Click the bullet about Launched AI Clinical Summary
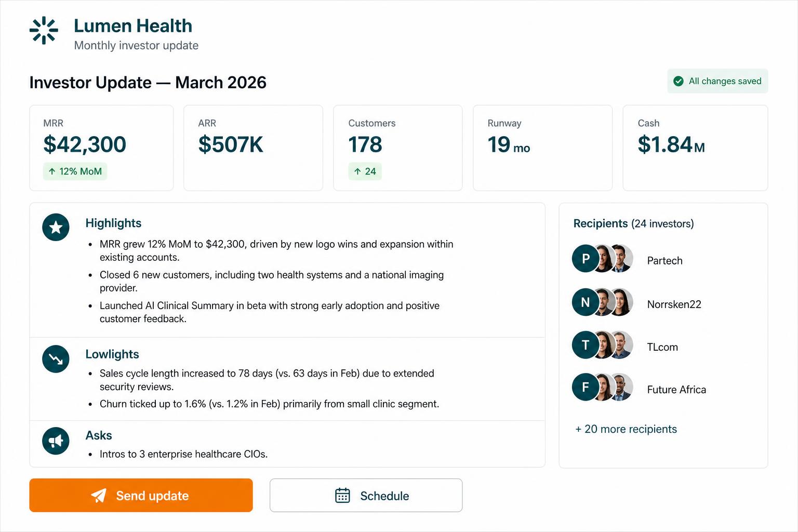Screen dimensions: 798x532 [269, 312]
